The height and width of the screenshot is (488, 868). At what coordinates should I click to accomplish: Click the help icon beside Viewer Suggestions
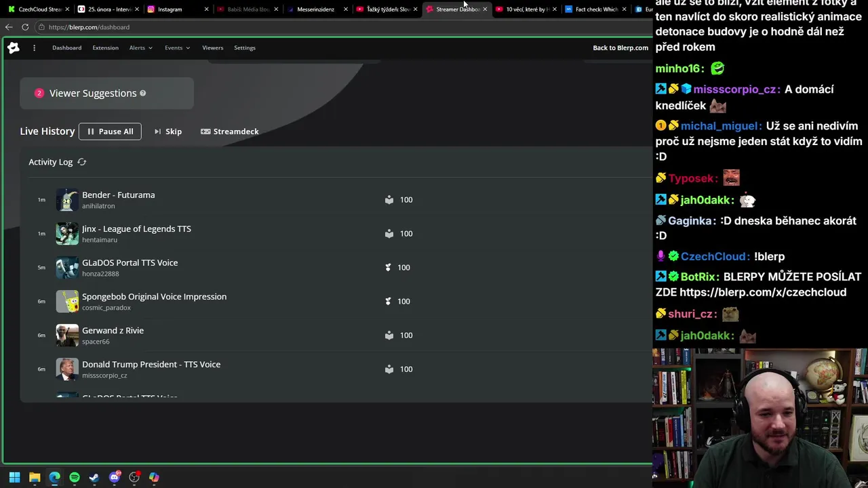click(142, 93)
